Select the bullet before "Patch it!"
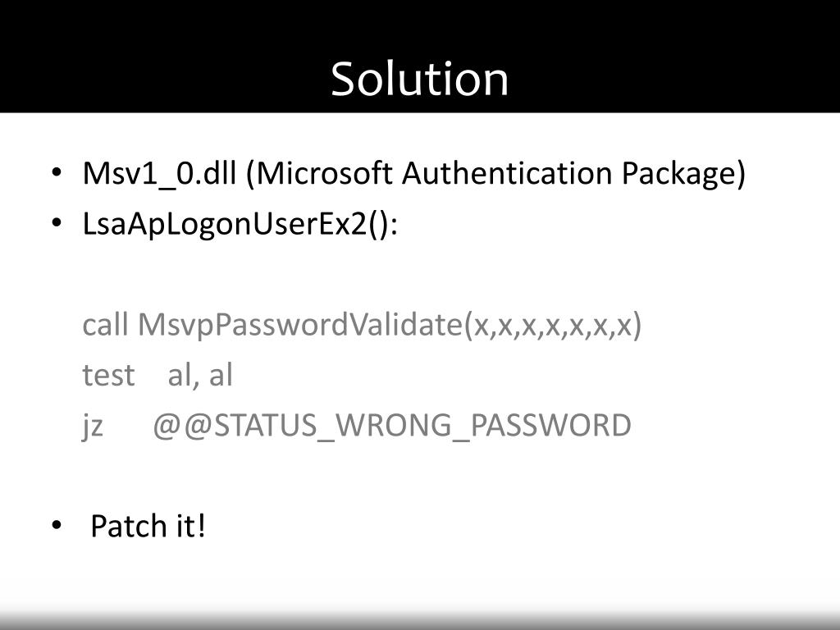 [57, 526]
